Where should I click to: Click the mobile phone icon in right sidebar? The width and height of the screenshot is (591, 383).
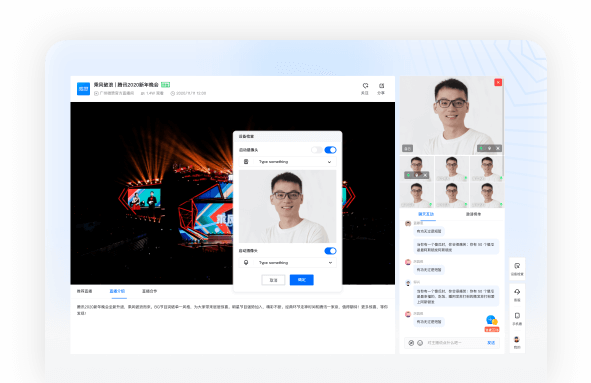(x=517, y=316)
